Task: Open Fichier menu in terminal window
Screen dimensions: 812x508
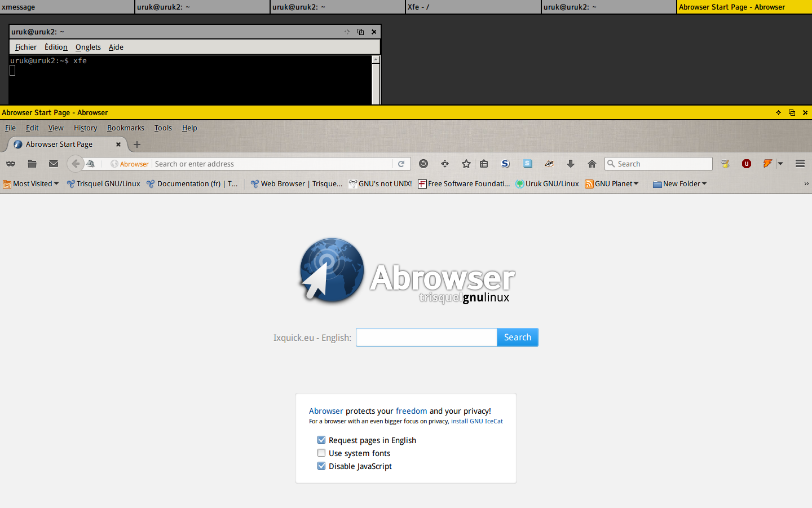Action: [26, 47]
